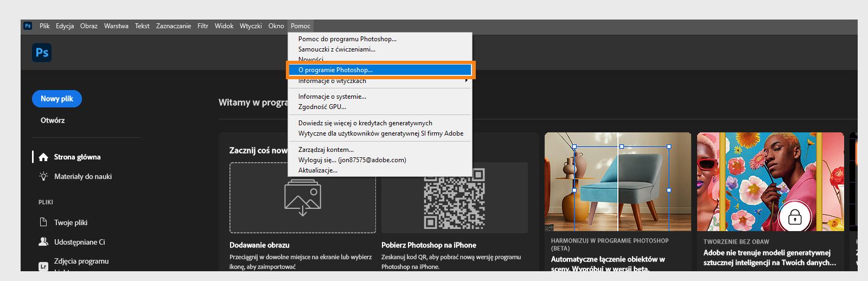The width and height of the screenshot is (868, 281).
Task: Choose O programie Photoshop
Action: point(380,70)
